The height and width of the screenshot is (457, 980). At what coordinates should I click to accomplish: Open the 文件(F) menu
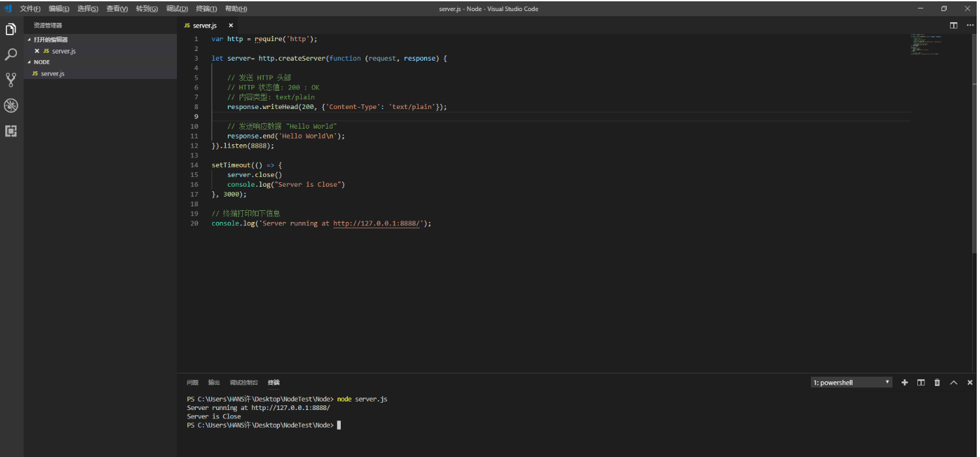[x=30, y=8]
